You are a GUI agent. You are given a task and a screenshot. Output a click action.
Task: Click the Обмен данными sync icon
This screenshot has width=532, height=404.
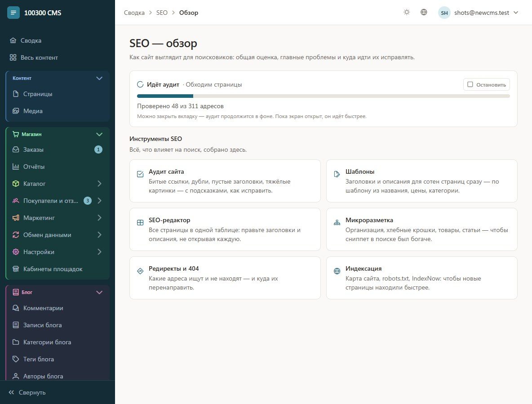click(x=16, y=235)
